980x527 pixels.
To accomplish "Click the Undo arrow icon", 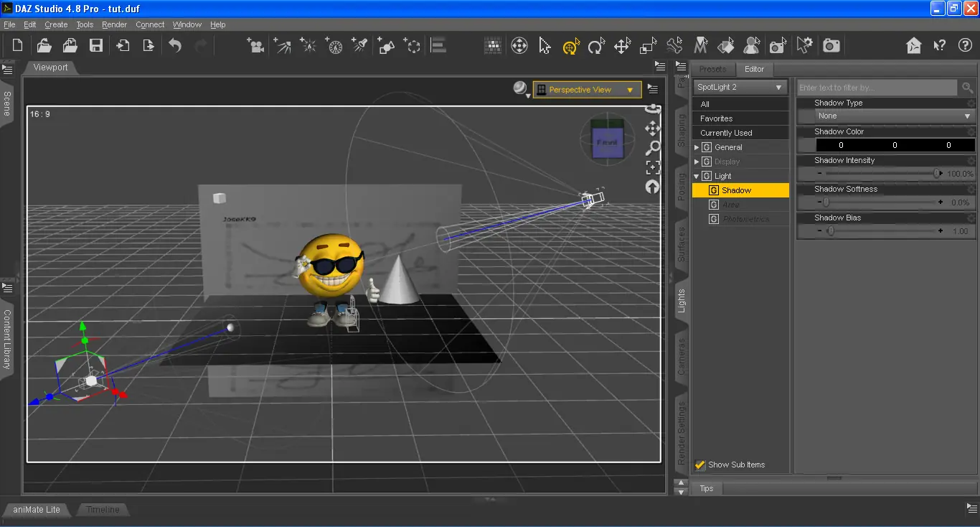I will click(175, 46).
